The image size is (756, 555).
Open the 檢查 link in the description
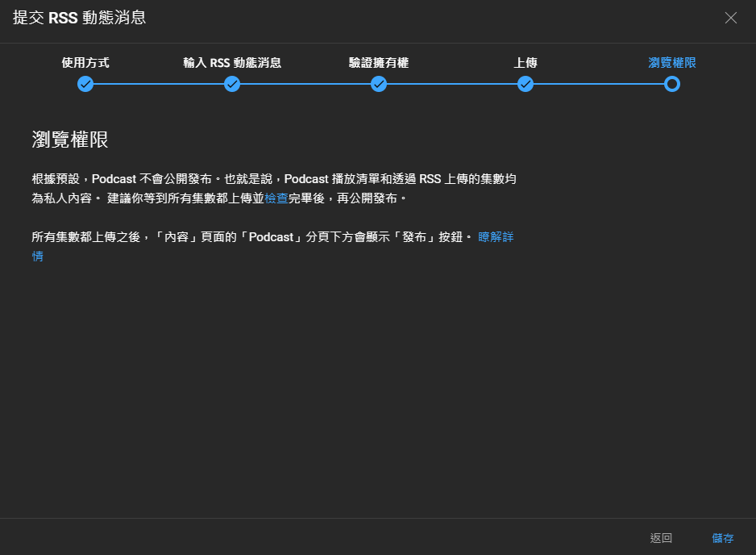tap(276, 198)
